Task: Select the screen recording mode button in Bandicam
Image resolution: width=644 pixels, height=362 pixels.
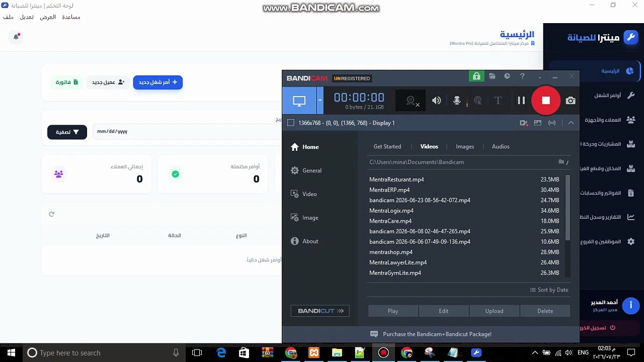Action: point(299,101)
